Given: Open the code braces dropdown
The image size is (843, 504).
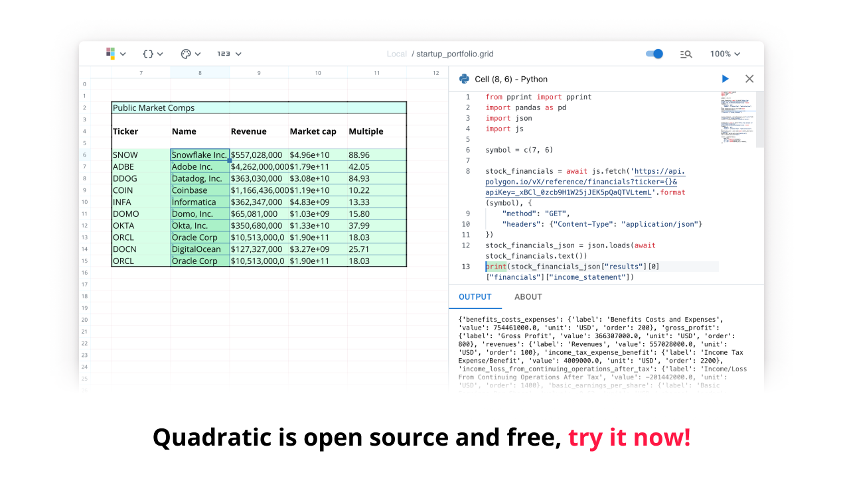Looking at the screenshot, I should [153, 54].
